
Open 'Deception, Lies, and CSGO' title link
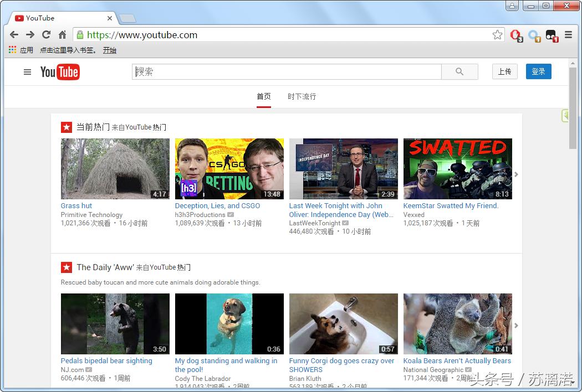217,206
